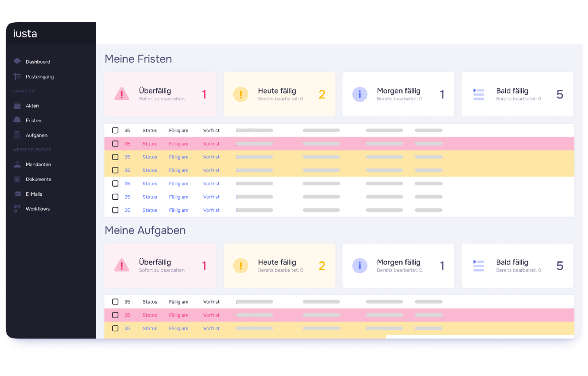Screen dimensions: 588x376
Task: Click the E-Mails envelope icon
Action: tap(18, 194)
